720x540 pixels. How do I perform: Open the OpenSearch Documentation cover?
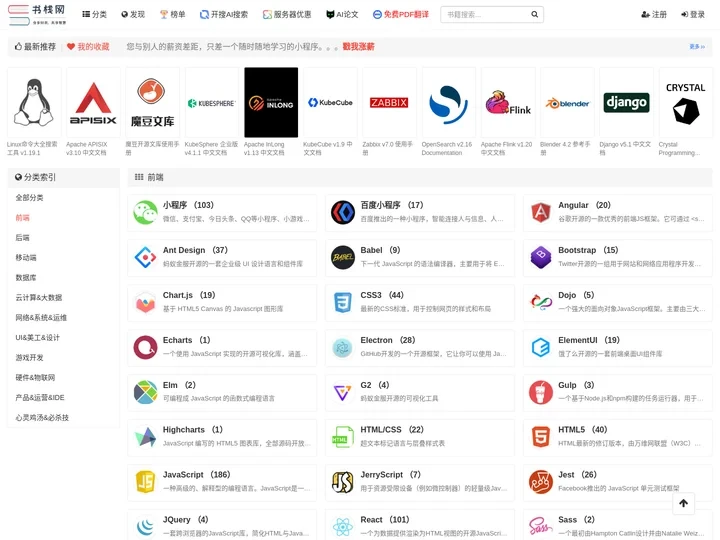tap(449, 102)
